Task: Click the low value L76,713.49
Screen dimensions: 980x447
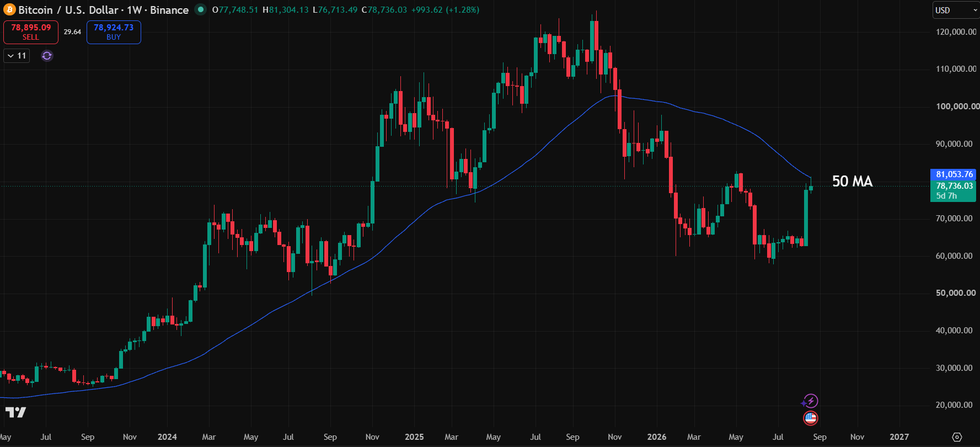Action: pyautogui.click(x=335, y=10)
